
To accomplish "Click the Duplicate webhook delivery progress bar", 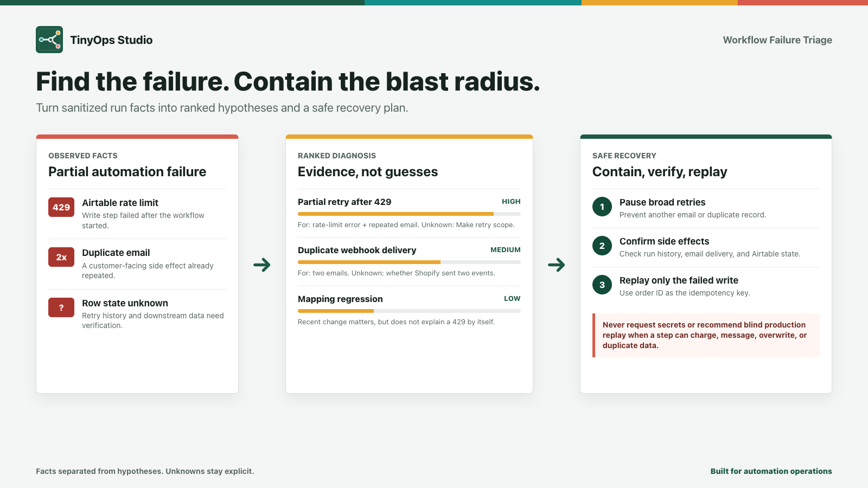I will [x=409, y=262].
